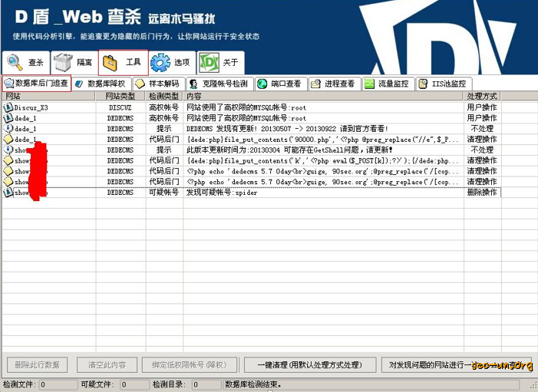Open the 选项 options tab

(172, 62)
